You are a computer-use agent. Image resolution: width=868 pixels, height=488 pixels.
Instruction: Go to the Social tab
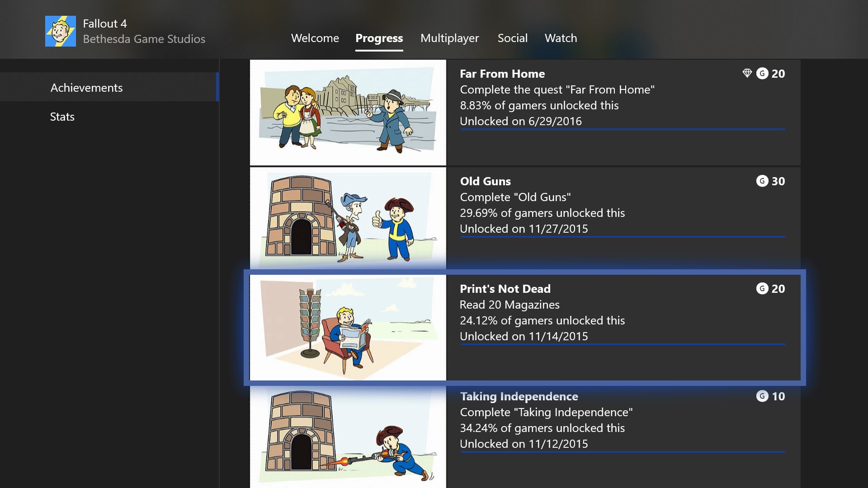click(x=513, y=38)
